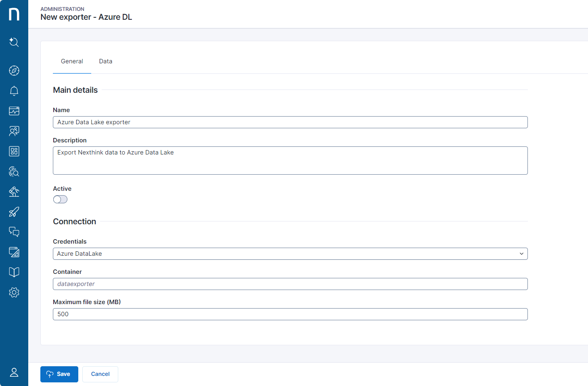Expand the Credentials dropdown
588x386 pixels.
coord(290,254)
